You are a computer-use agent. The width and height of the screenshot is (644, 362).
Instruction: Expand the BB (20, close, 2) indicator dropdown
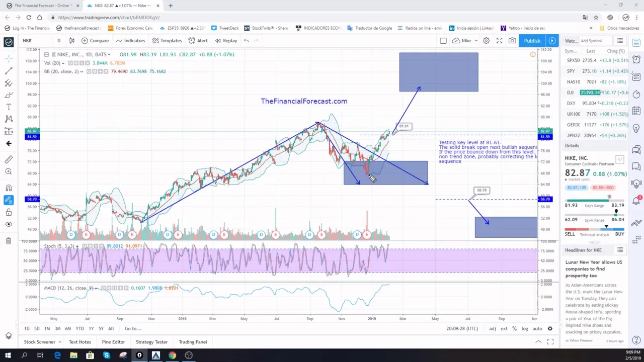pyautogui.click(x=83, y=71)
